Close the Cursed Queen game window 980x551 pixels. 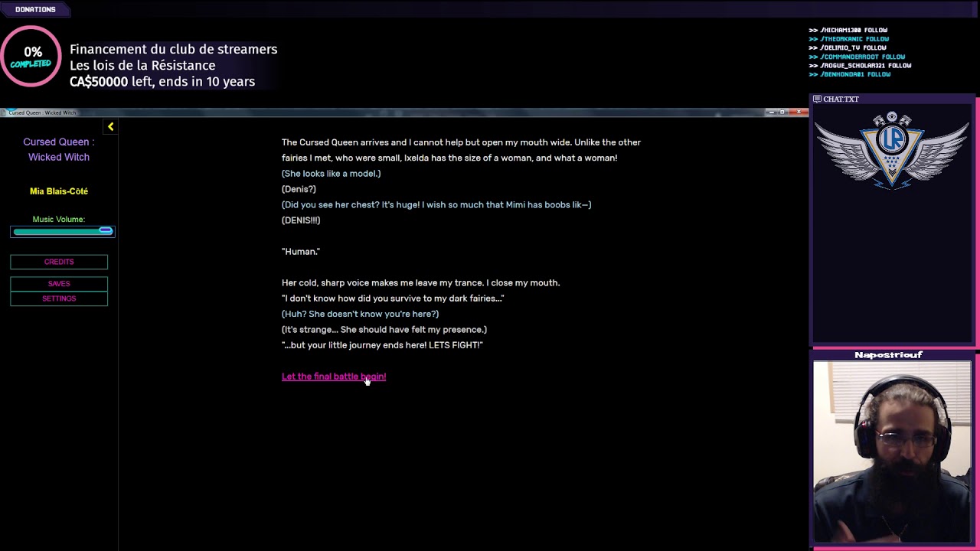[799, 112]
